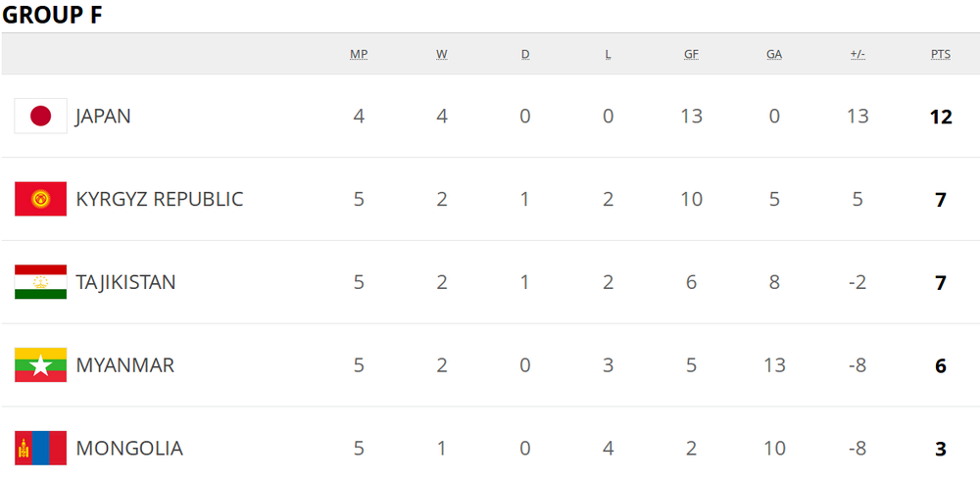Click the Kyrgyz Republic flag icon
Viewport: 980px width, 480px height.
click(40, 200)
